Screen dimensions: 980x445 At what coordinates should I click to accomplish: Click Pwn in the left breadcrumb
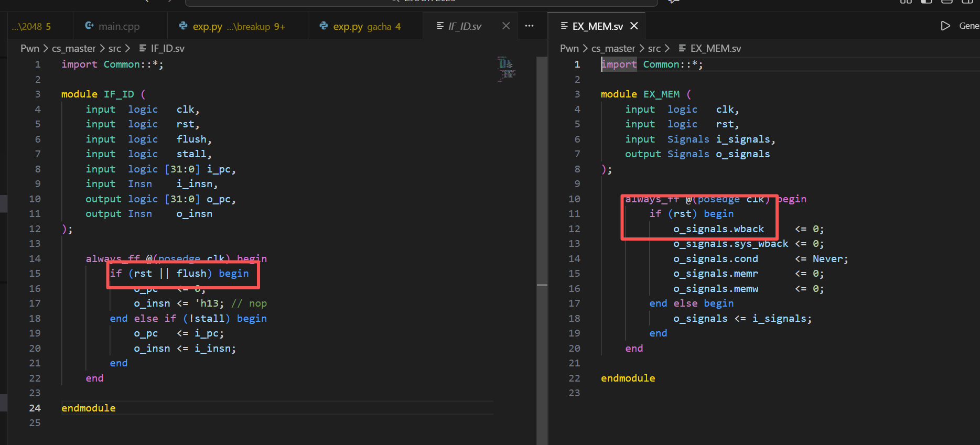click(30, 48)
